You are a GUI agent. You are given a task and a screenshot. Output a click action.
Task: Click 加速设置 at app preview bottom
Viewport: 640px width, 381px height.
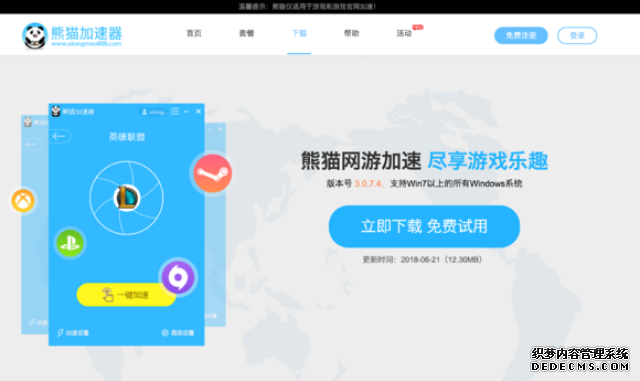pos(73,333)
